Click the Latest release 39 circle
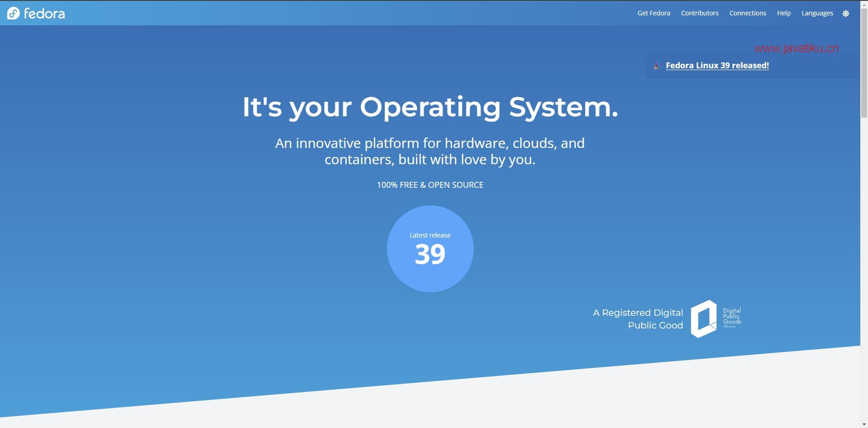 coord(430,249)
